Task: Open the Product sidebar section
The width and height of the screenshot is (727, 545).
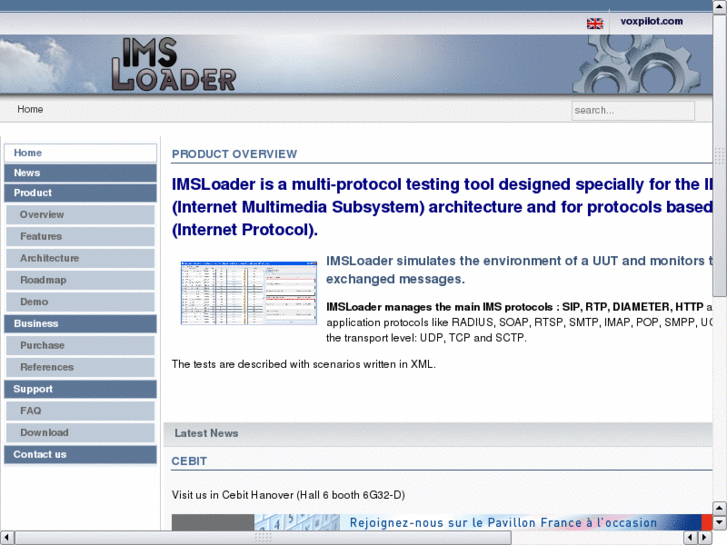Action: 80,192
